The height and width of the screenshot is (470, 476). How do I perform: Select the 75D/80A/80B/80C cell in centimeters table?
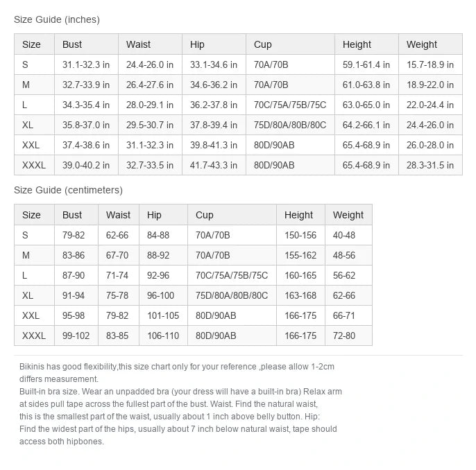[232, 295]
